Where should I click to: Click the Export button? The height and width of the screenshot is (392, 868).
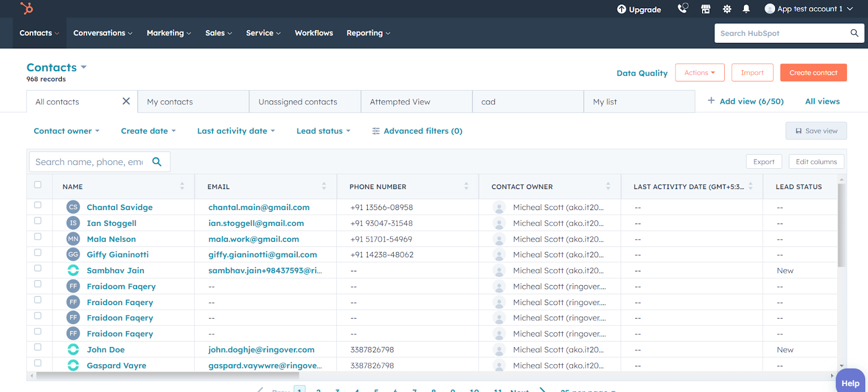[x=764, y=162]
